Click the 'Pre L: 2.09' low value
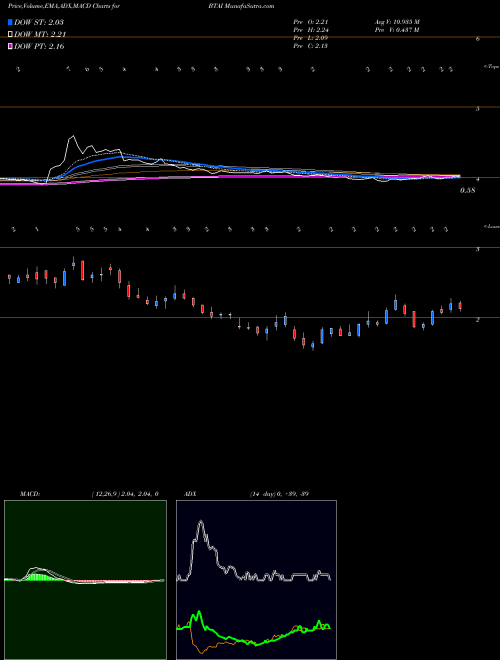The image size is (500, 660). tap(311, 38)
